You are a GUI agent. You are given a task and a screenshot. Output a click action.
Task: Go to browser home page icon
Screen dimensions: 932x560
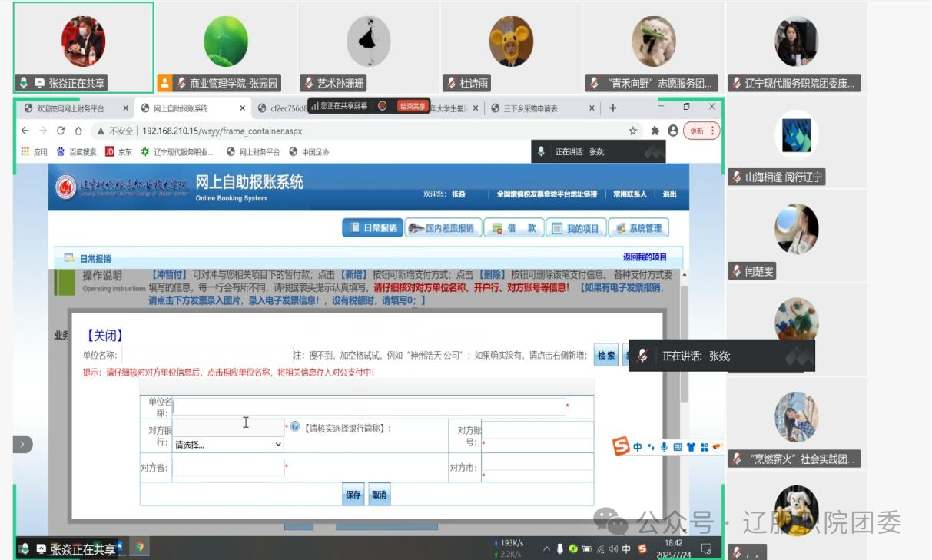tap(78, 131)
